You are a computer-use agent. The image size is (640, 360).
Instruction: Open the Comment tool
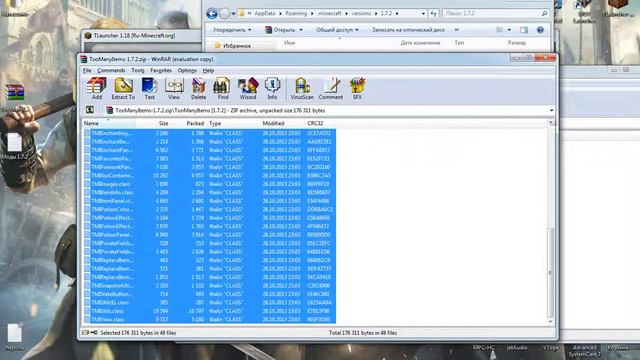[x=331, y=89]
